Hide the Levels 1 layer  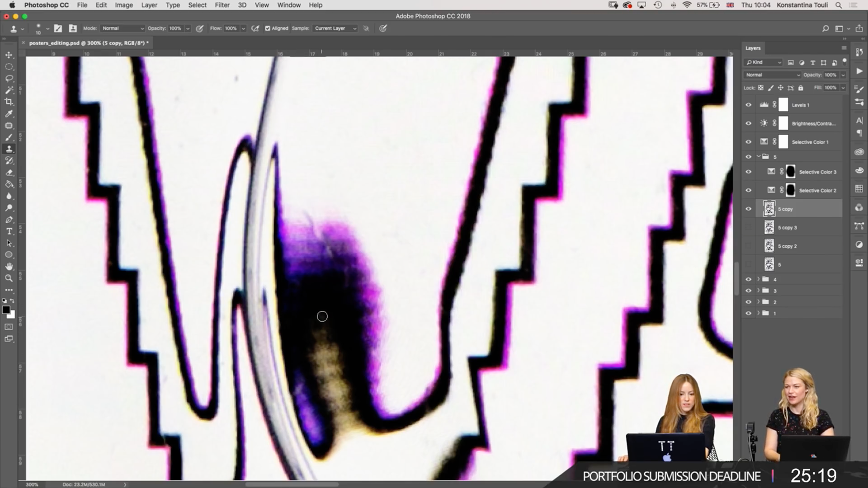(748, 105)
